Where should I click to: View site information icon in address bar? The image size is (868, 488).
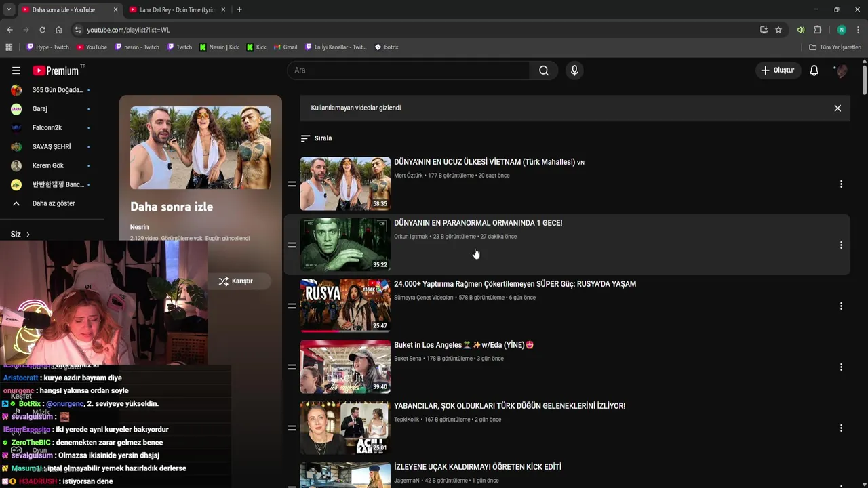pyautogui.click(x=78, y=30)
